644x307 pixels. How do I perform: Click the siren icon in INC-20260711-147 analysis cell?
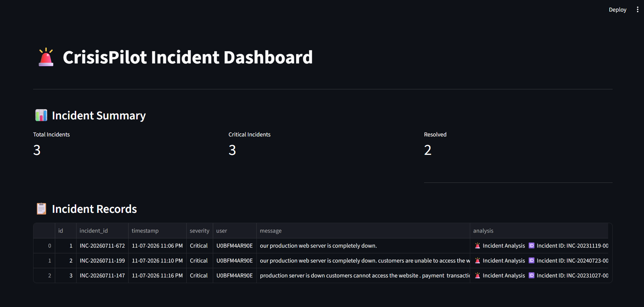coord(477,276)
